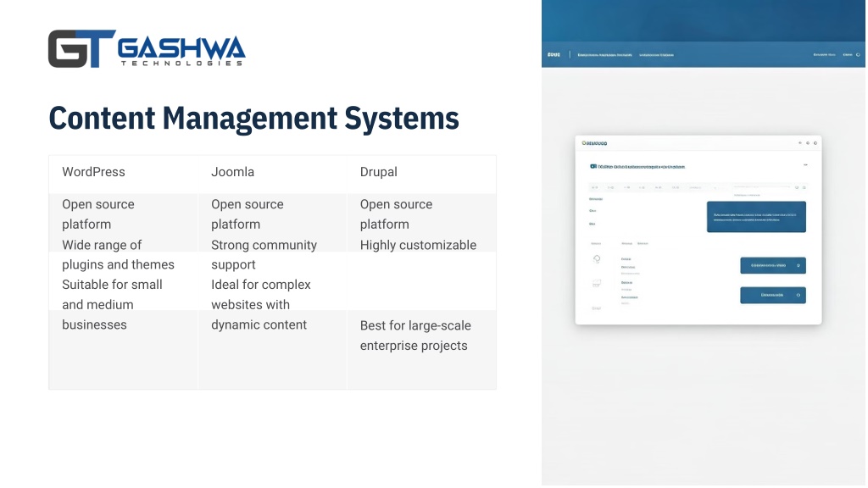
Task: Click Open source platform under Drupal
Action: (396, 214)
